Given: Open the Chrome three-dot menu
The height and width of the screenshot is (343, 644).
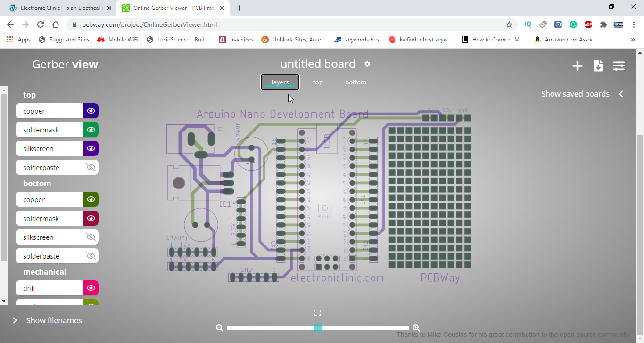Looking at the screenshot, I should pyautogui.click(x=634, y=24).
